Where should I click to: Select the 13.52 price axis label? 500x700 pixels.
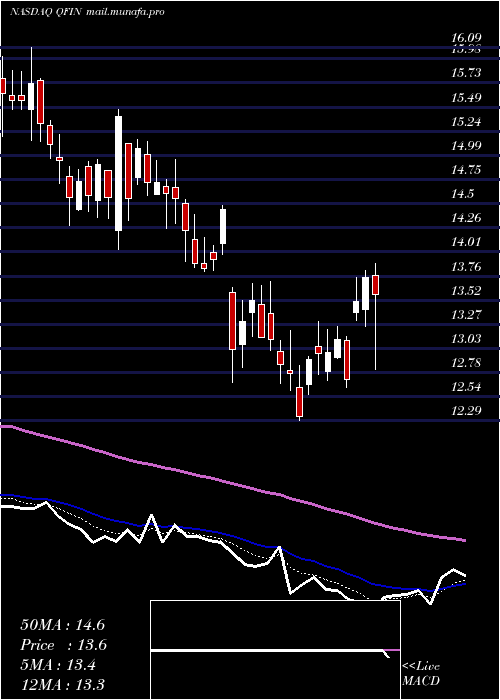coord(467,291)
